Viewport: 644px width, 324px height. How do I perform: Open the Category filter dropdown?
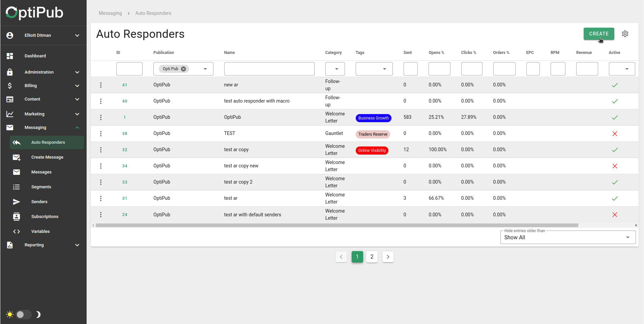coord(335,69)
